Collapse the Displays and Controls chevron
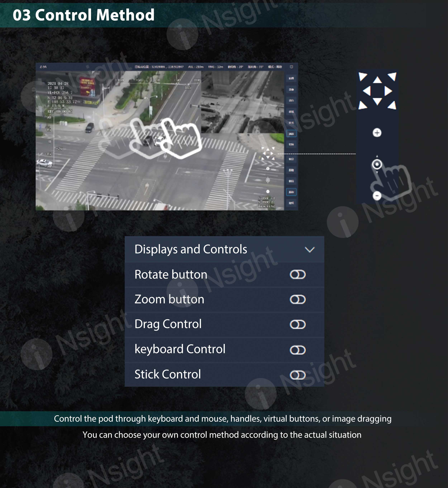The height and width of the screenshot is (488, 448). coord(310,250)
